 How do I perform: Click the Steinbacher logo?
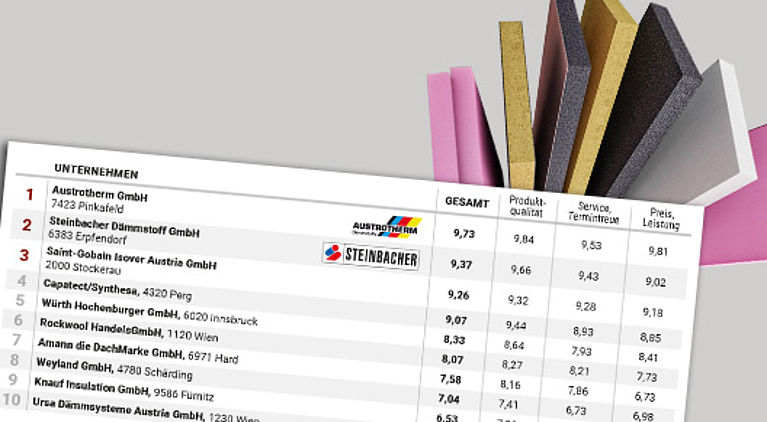click(x=371, y=255)
